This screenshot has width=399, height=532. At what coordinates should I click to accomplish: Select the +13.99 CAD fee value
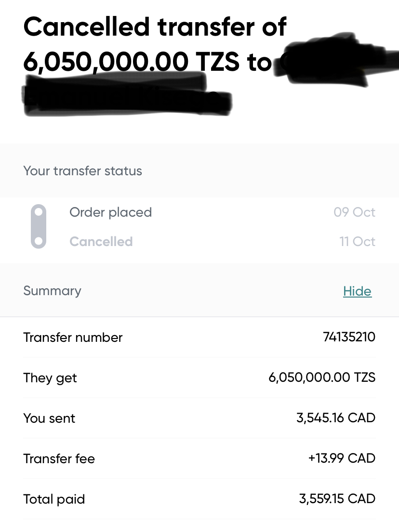341,458
